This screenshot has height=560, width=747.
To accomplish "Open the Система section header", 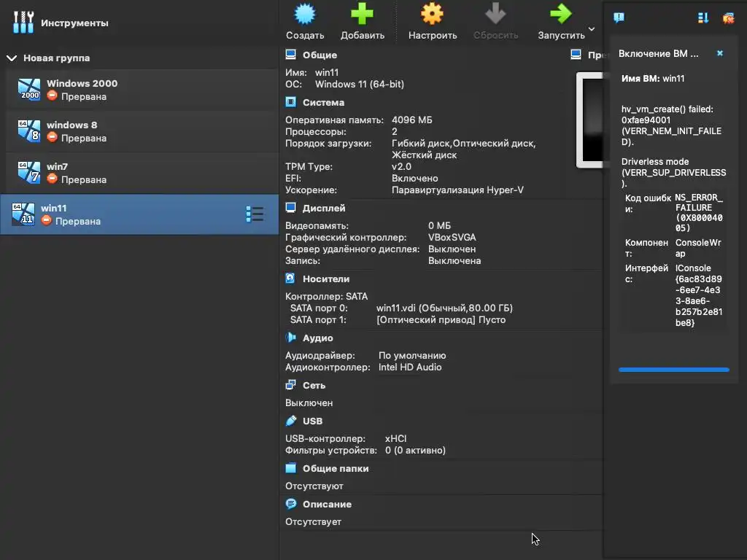I will (323, 102).
